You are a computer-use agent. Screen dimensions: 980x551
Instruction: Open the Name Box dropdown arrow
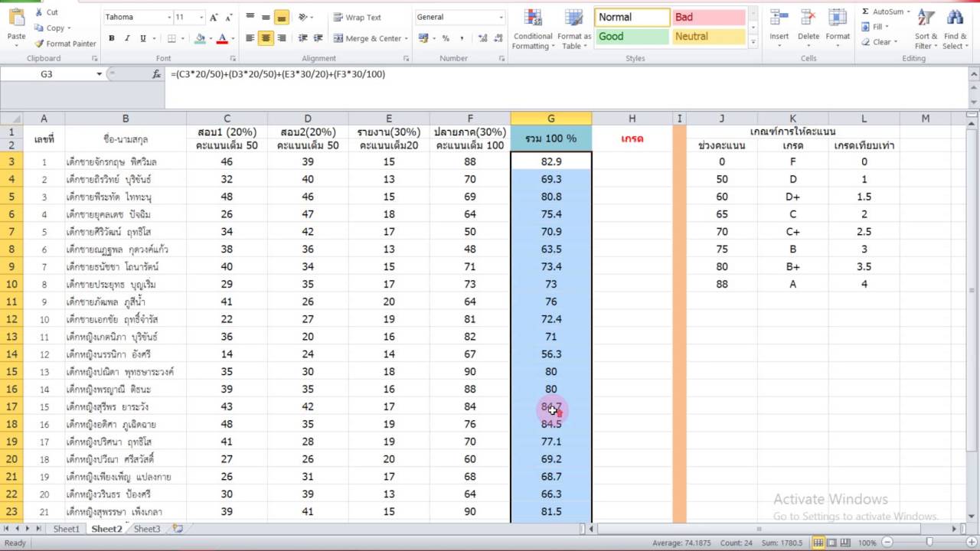point(100,74)
